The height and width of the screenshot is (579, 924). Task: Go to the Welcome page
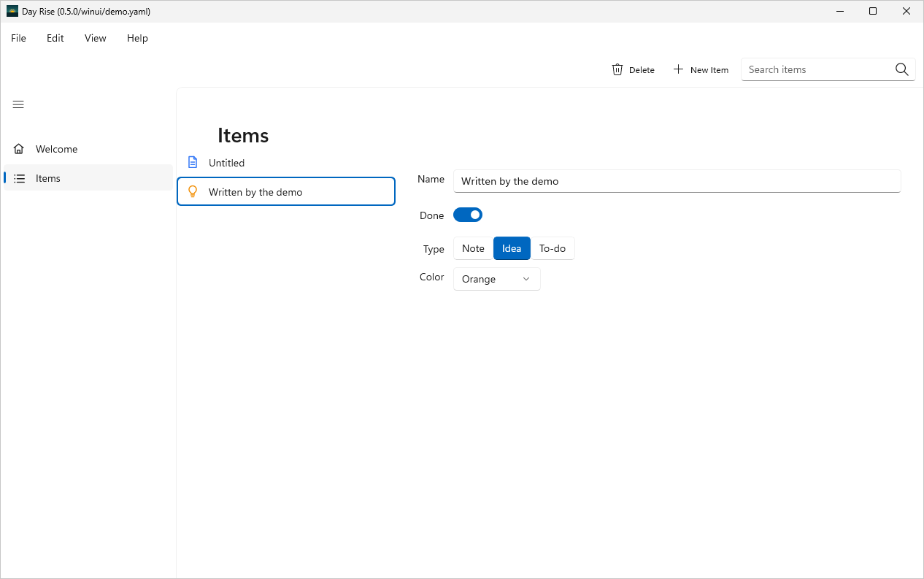point(88,149)
